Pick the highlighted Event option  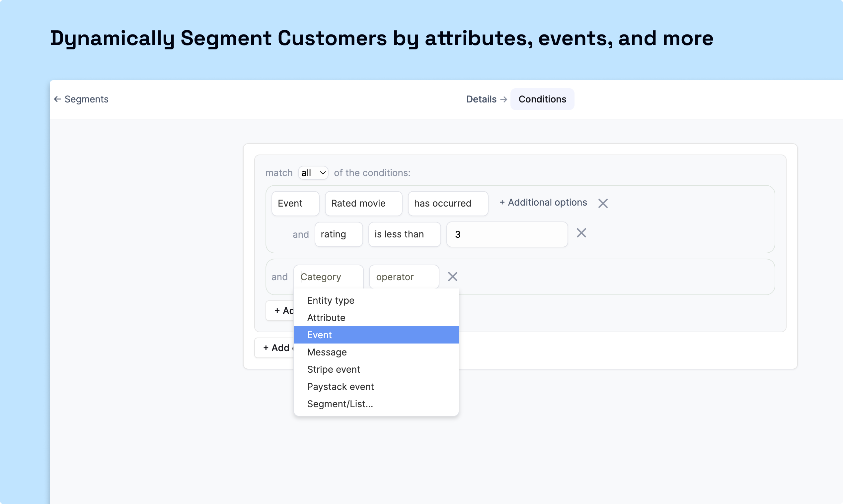click(320, 335)
